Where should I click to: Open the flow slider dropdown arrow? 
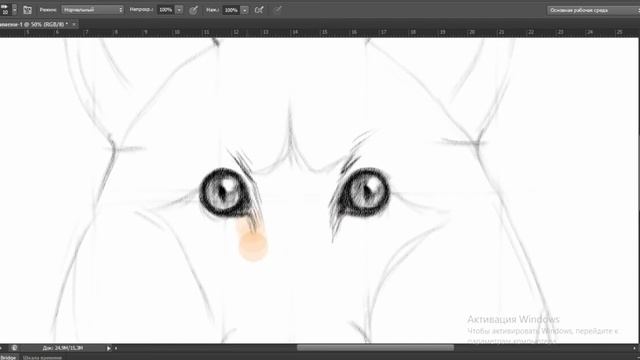tap(244, 10)
